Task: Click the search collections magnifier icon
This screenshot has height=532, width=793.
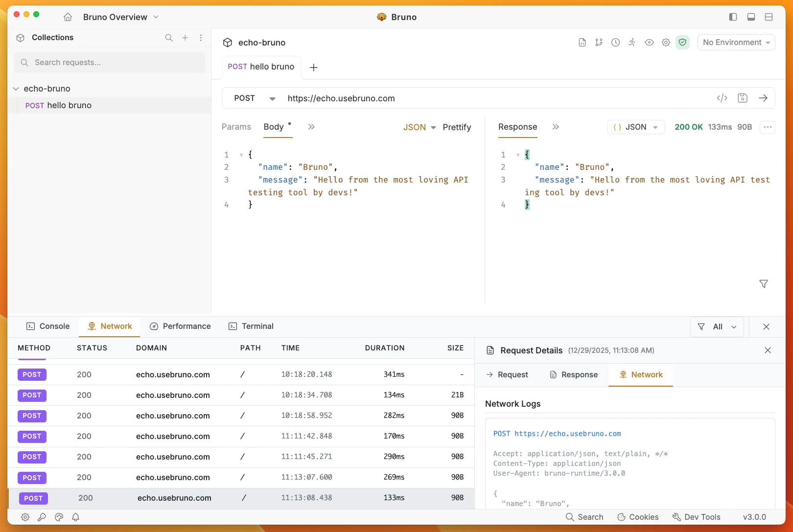Action: tap(169, 38)
